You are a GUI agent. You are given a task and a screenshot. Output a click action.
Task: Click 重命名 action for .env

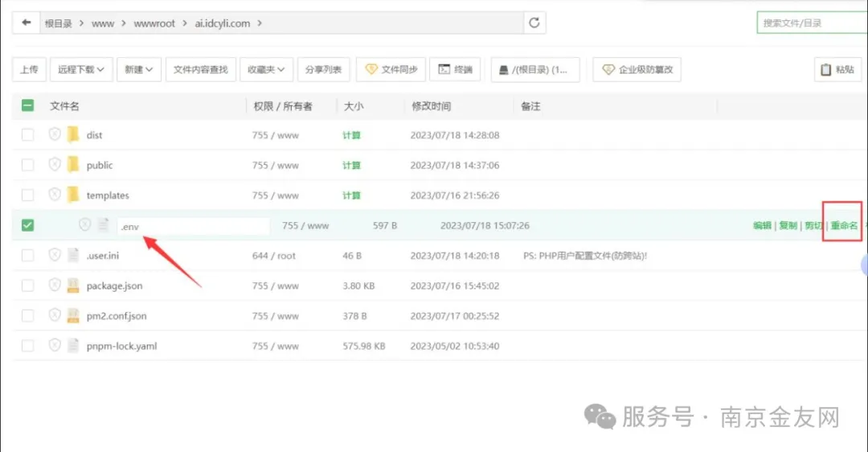click(844, 225)
